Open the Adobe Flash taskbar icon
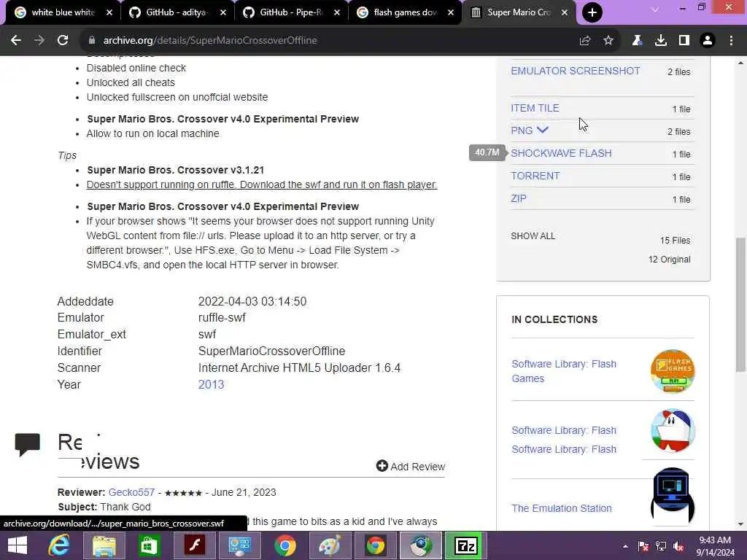 [194, 545]
